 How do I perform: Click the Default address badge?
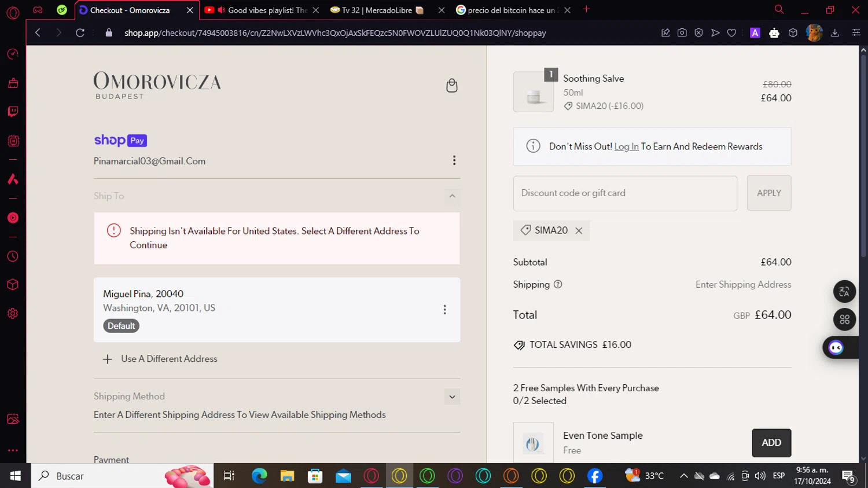121,326
